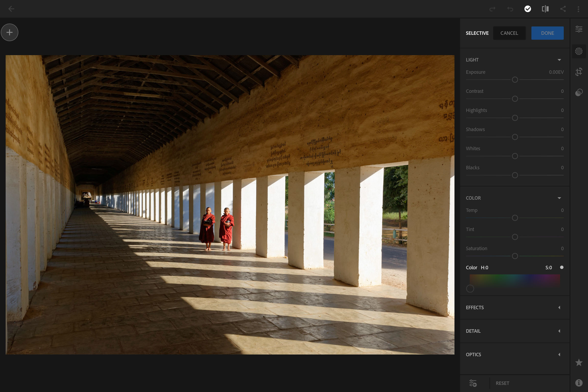Click the SELECTIVE tab
Viewport: 588px width, 392px height.
pos(477,33)
